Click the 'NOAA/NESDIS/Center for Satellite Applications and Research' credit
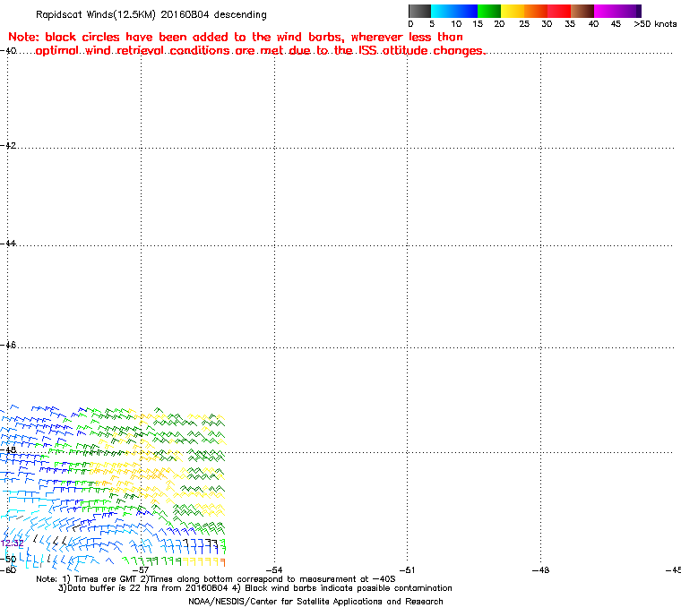 coord(315,602)
